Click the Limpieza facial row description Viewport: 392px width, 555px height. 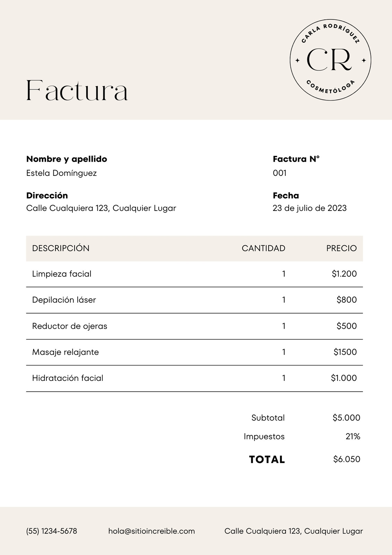(62, 274)
